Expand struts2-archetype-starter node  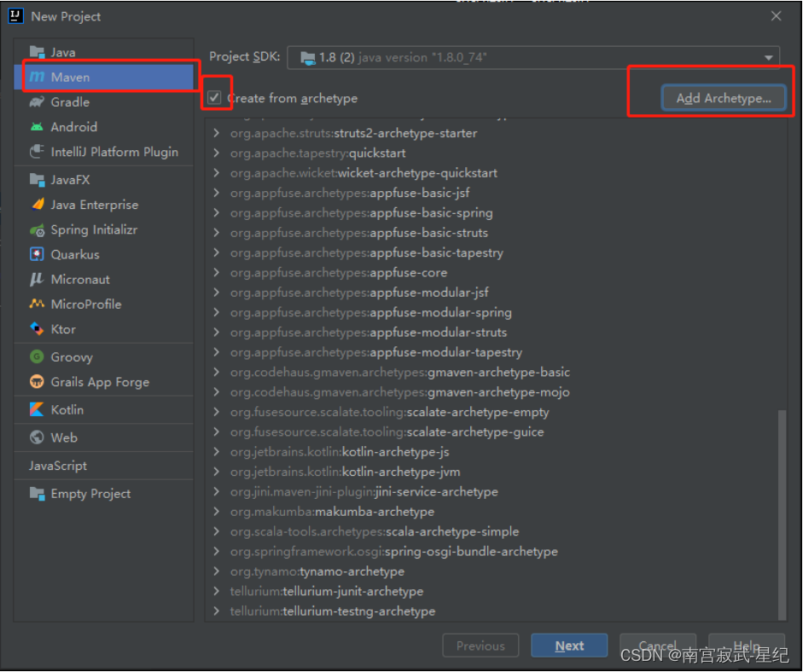click(217, 133)
